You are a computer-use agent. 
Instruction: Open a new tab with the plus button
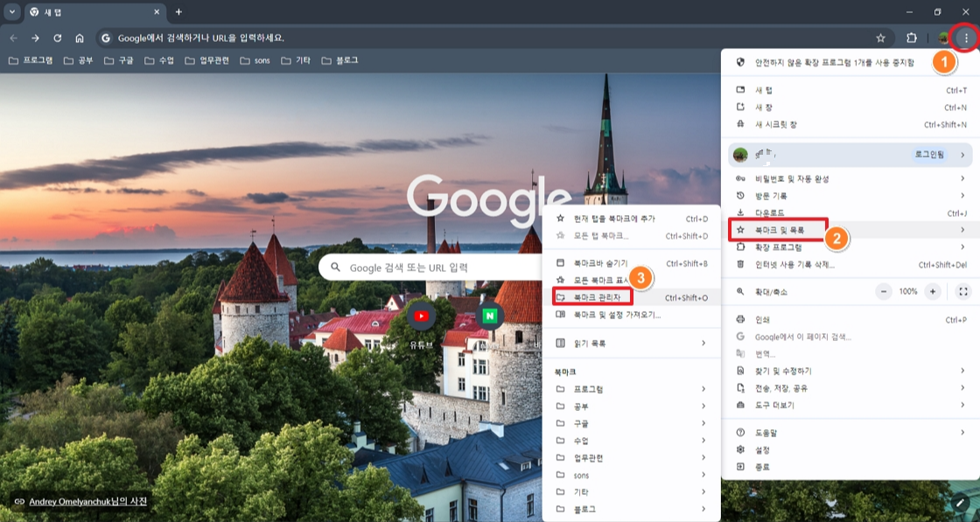coord(178,12)
